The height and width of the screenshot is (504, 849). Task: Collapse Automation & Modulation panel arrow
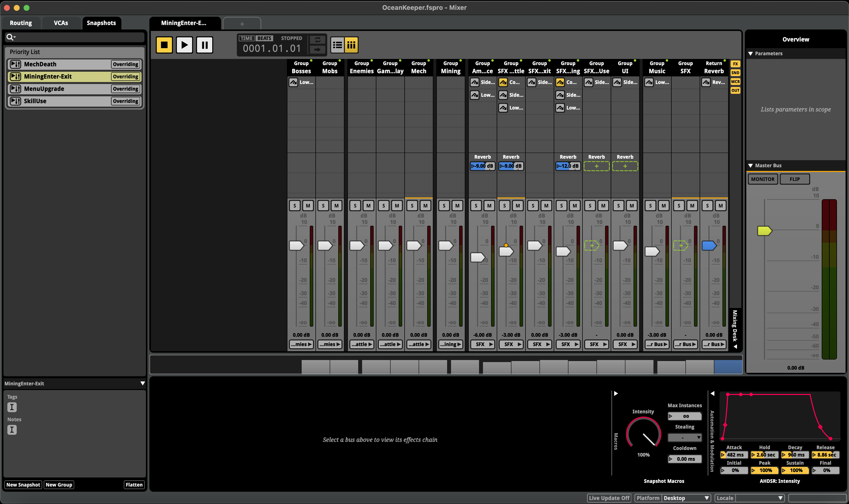coord(712,393)
